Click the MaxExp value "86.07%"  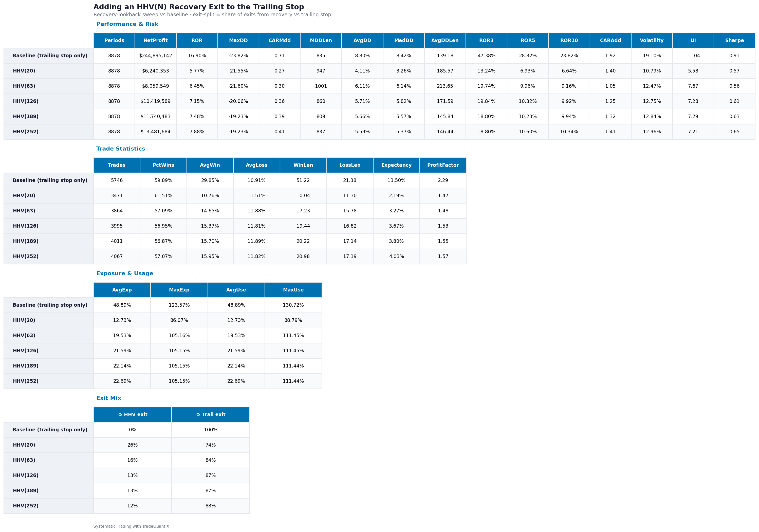click(x=179, y=320)
